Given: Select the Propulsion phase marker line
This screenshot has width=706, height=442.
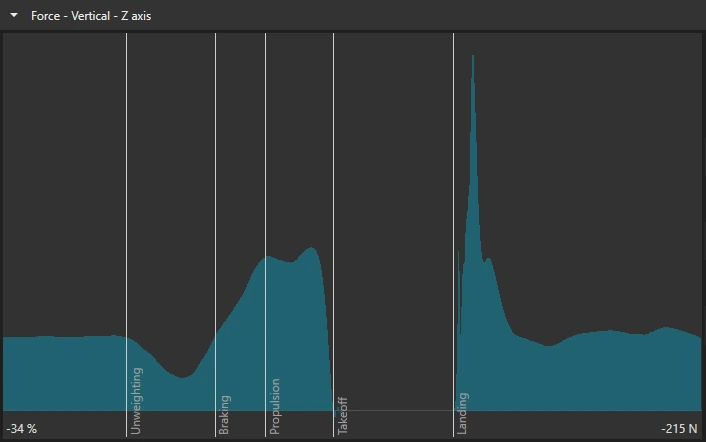Looking at the screenshot, I should 265,234.
